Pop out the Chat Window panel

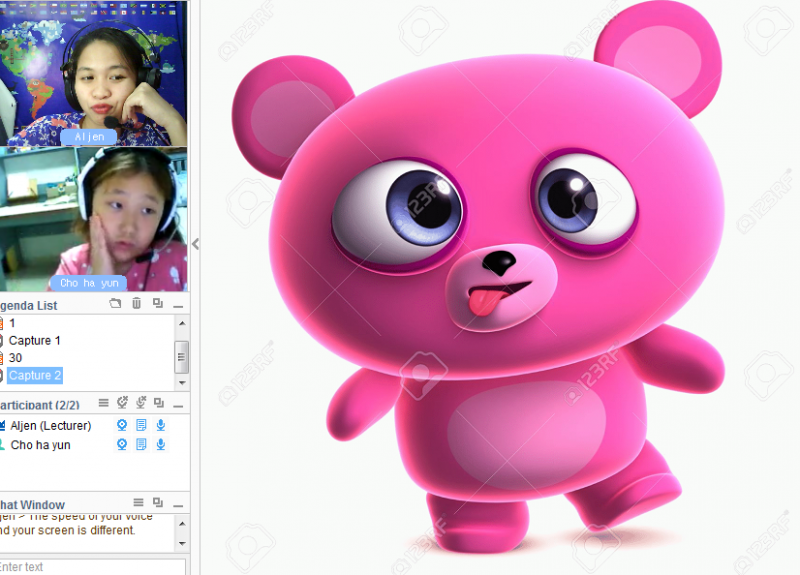coord(157,502)
